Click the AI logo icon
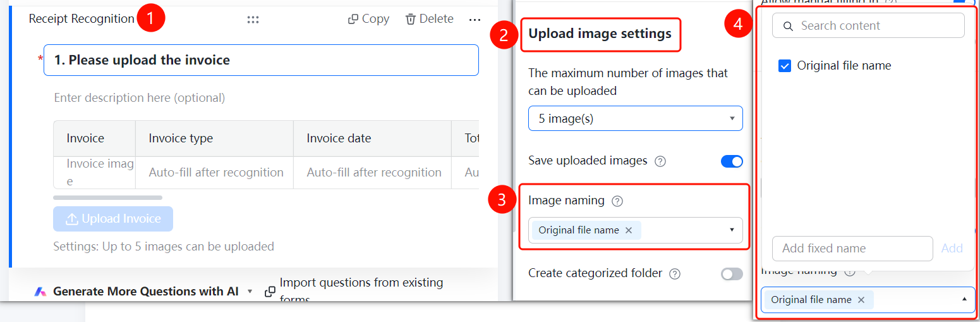This screenshot has height=322, width=980. 40,292
